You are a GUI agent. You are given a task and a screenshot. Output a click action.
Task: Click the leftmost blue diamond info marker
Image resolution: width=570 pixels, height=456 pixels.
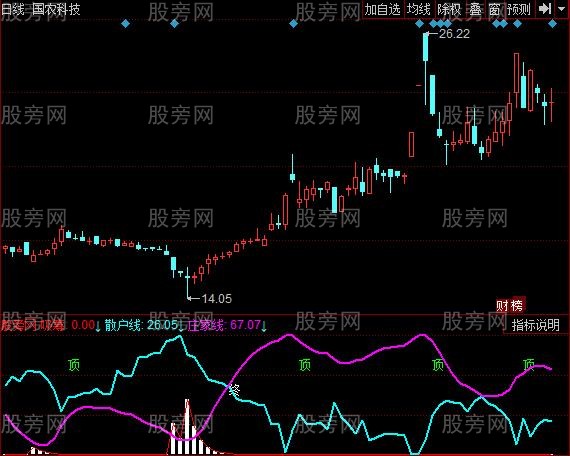coord(125,24)
